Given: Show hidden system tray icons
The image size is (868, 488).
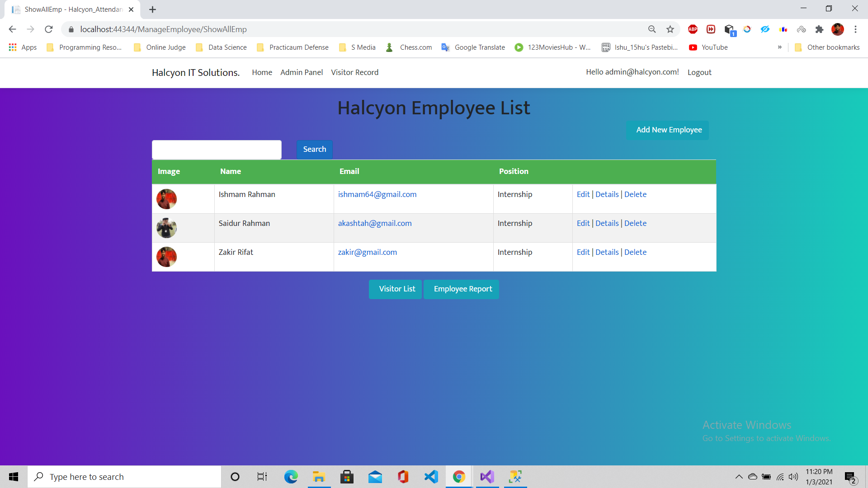Looking at the screenshot, I should [739, 477].
